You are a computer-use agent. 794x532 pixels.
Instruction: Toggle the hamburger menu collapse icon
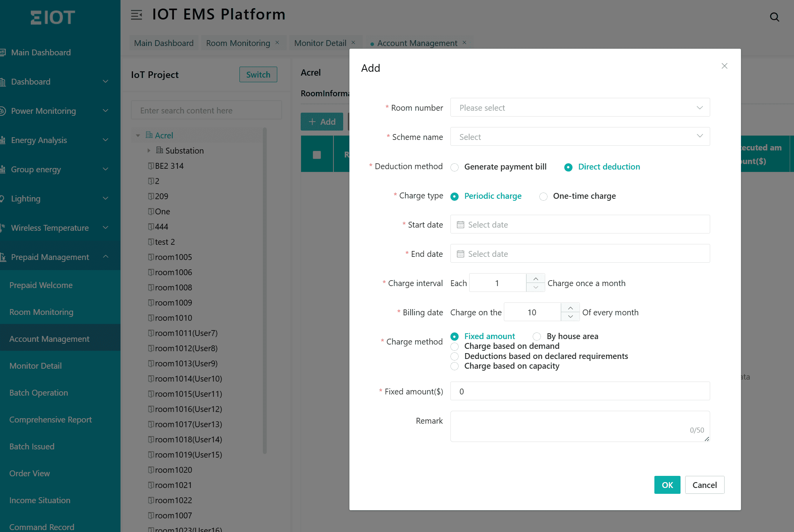pyautogui.click(x=136, y=15)
